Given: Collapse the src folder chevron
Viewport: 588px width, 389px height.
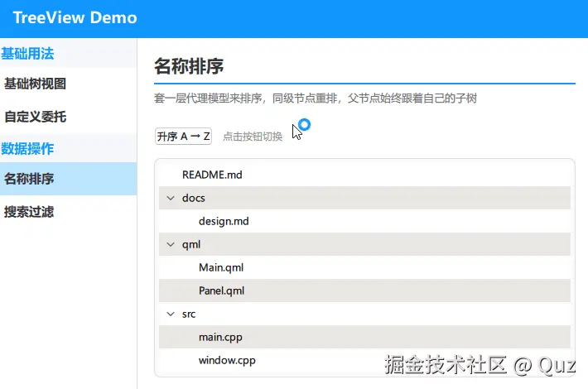Looking at the screenshot, I should (171, 314).
